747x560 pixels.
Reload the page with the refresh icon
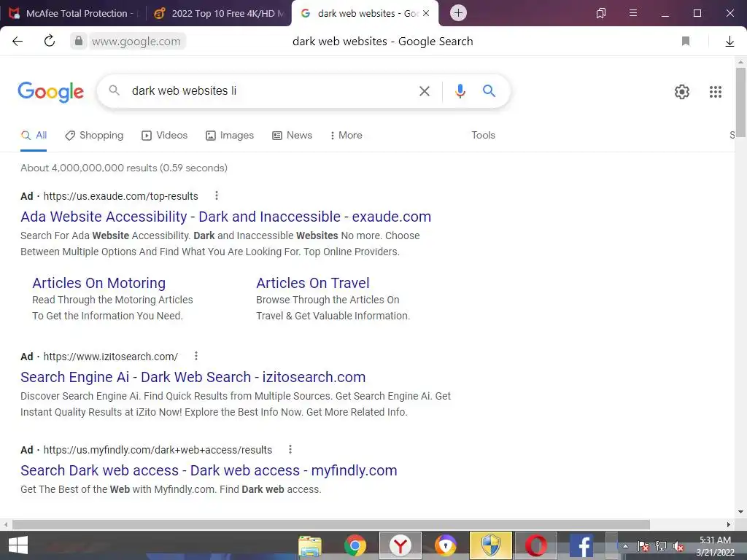[x=50, y=41]
